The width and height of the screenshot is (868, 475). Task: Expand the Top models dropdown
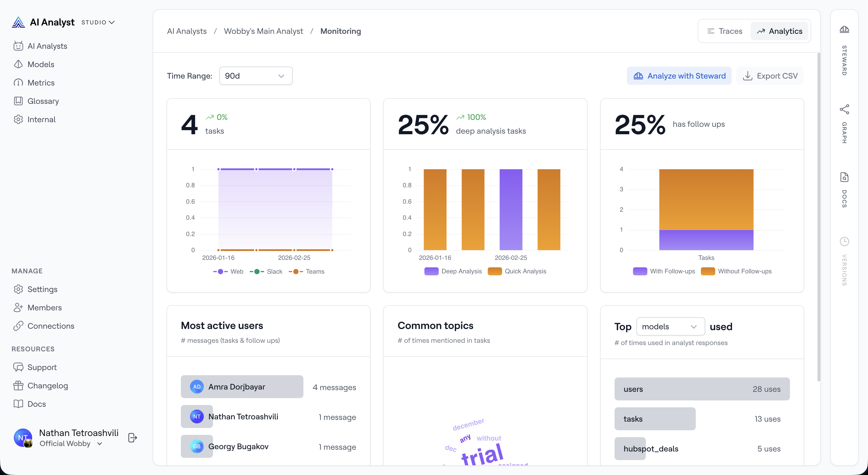click(670, 326)
